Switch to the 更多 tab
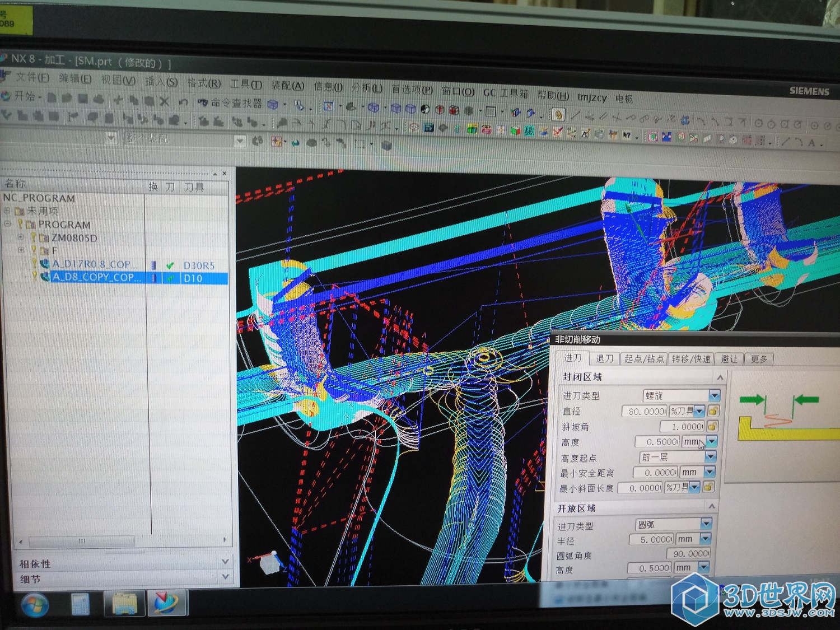 759,359
